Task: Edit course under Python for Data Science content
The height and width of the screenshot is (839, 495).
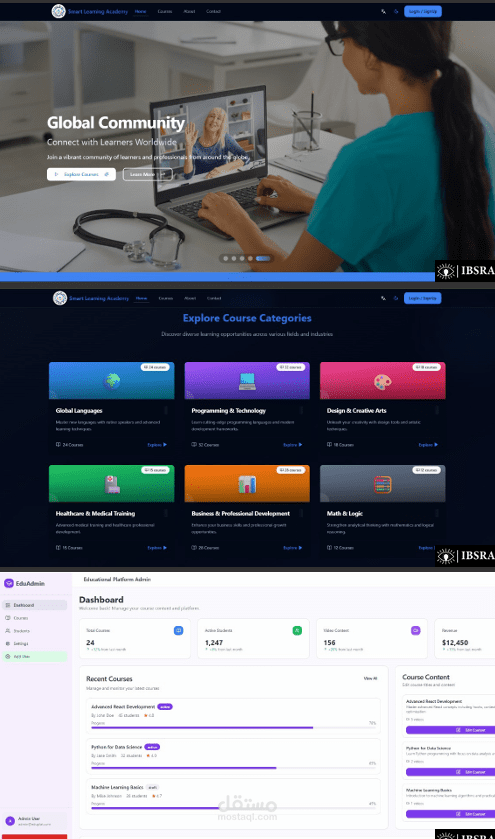Action: (x=451, y=772)
